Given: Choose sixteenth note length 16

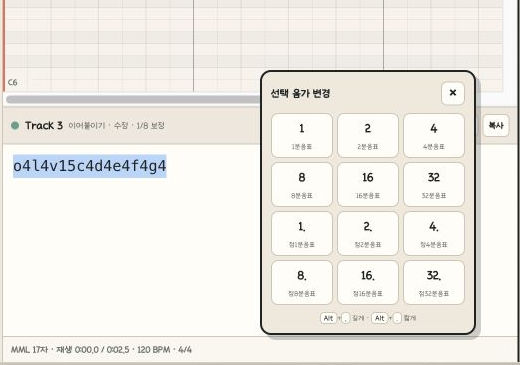Looking at the screenshot, I should click(x=368, y=184).
